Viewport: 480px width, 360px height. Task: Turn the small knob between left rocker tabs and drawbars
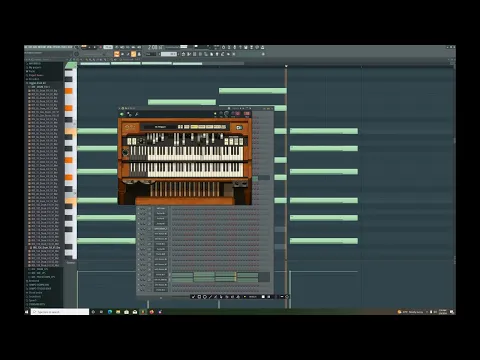tap(141, 141)
